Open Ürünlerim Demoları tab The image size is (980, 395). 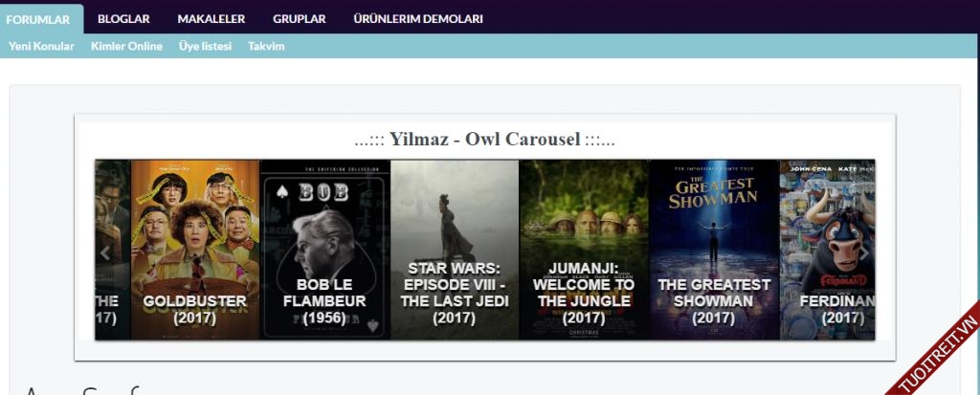(x=418, y=19)
